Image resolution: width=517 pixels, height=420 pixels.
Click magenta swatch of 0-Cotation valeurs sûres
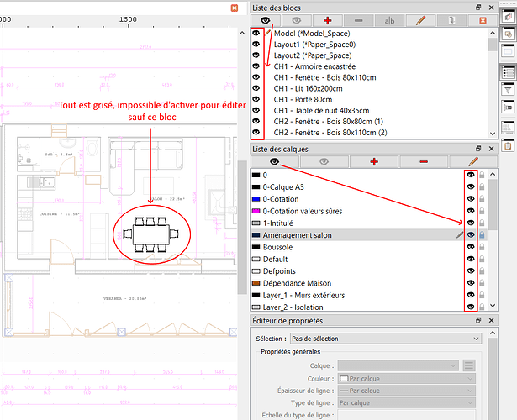pyautogui.click(x=256, y=212)
